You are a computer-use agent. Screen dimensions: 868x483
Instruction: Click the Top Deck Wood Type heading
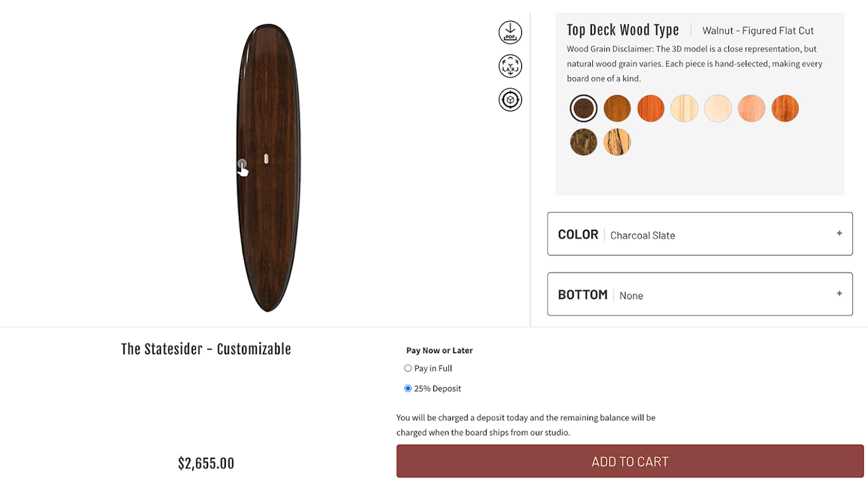[x=623, y=30]
